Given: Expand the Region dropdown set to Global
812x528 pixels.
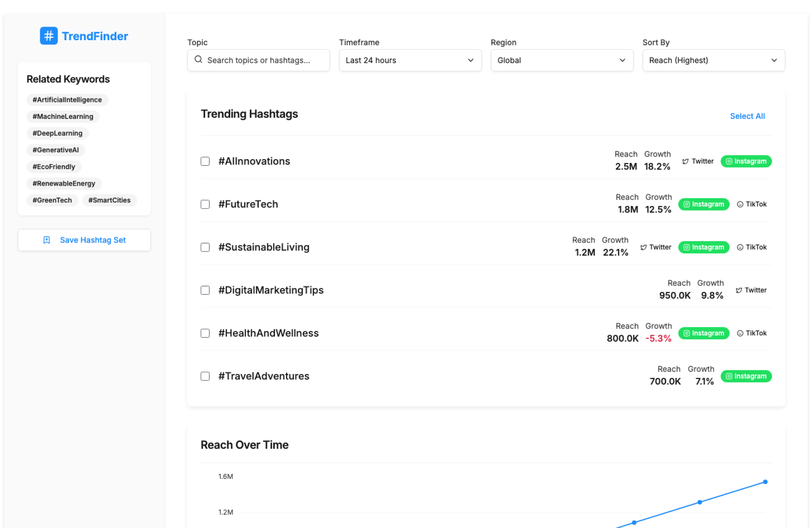Looking at the screenshot, I should click(561, 60).
